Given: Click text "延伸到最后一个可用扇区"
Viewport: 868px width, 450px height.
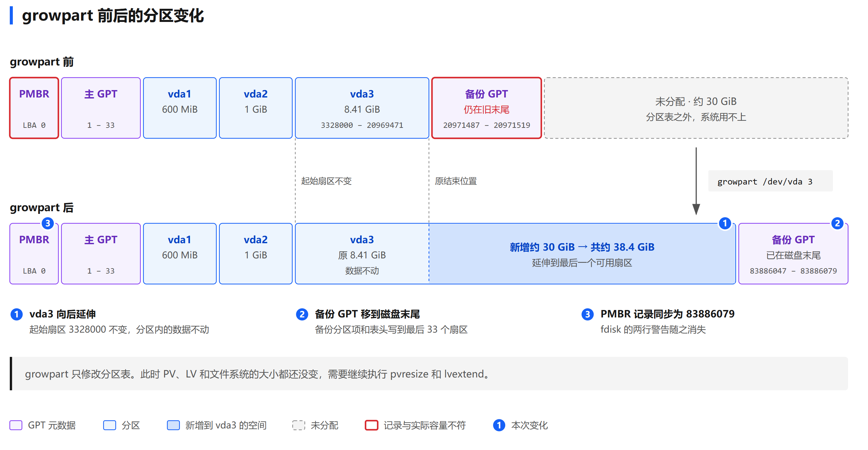Looking at the screenshot, I should [x=582, y=263].
